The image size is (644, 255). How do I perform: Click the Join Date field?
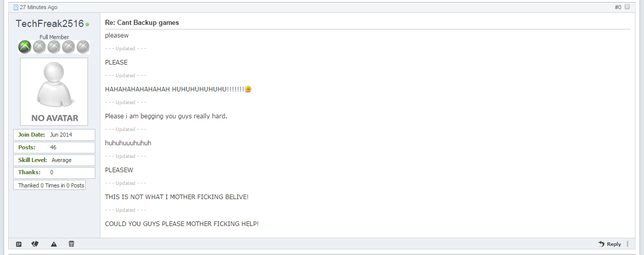tap(54, 135)
